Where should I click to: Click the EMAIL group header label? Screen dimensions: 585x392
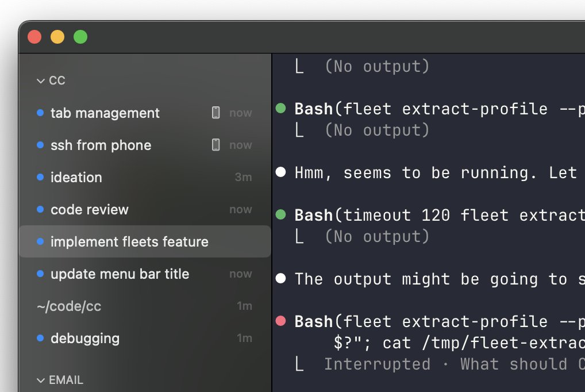coord(66,380)
